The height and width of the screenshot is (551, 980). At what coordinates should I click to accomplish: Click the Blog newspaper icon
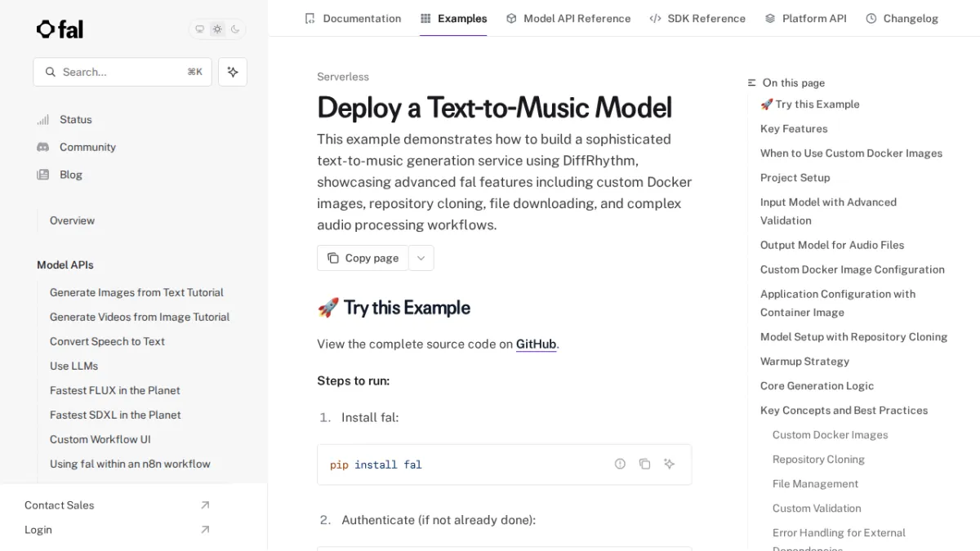click(43, 175)
